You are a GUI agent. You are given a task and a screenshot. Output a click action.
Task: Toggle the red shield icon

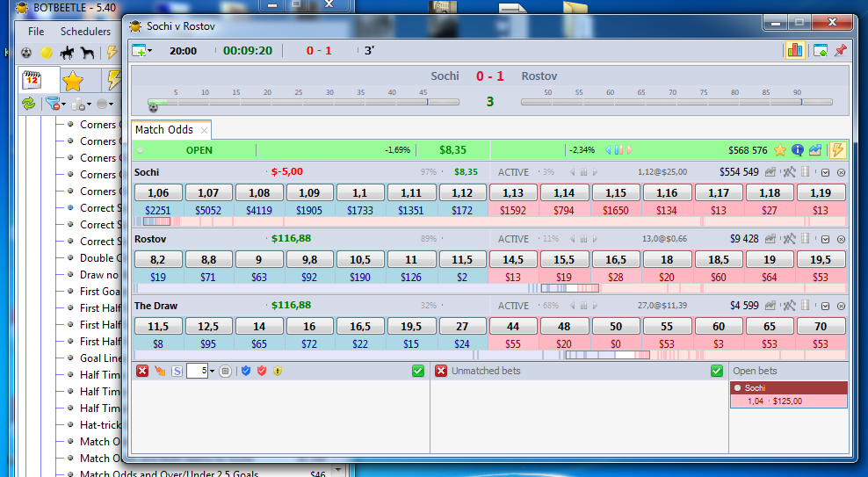point(262,371)
